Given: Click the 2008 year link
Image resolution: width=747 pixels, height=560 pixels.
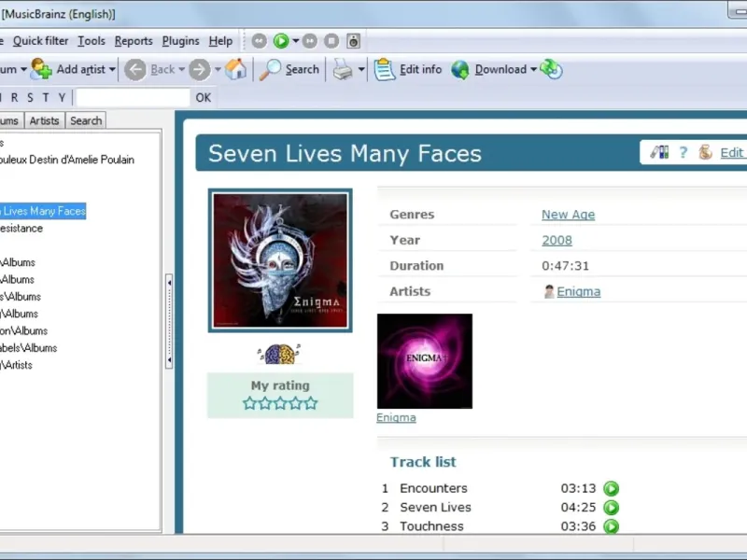Looking at the screenshot, I should (x=557, y=241).
